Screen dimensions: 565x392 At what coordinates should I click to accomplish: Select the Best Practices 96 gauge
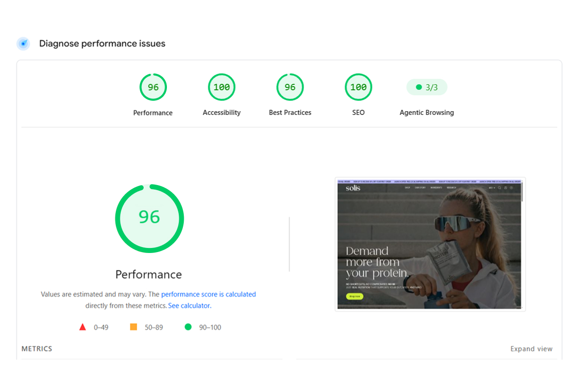tap(290, 87)
